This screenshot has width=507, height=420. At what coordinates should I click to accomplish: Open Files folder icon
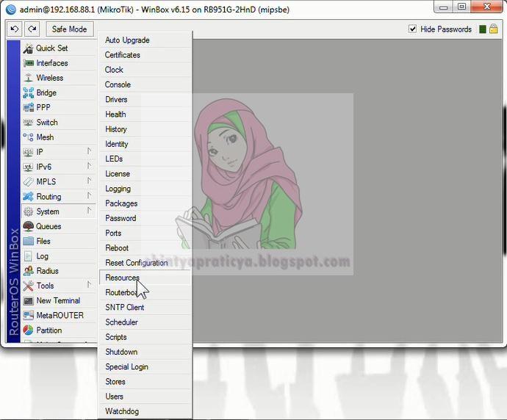point(28,241)
